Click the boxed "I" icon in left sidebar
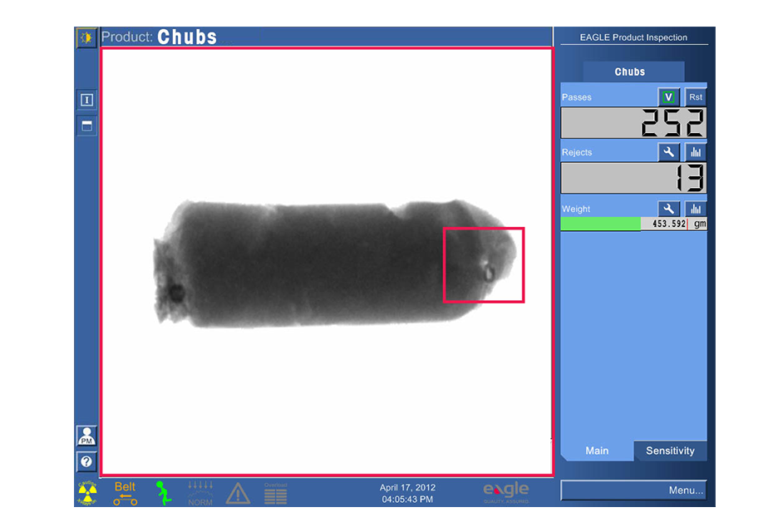The height and width of the screenshot is (532, 773). 86,100
